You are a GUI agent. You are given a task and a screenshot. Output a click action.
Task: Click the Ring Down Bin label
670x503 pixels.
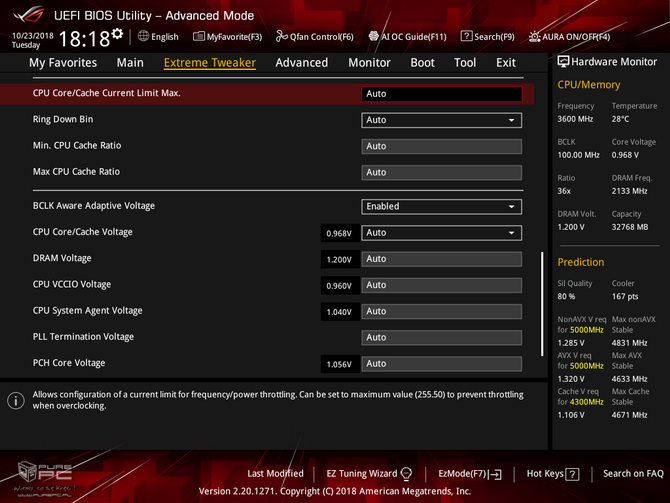click(63, 119)
